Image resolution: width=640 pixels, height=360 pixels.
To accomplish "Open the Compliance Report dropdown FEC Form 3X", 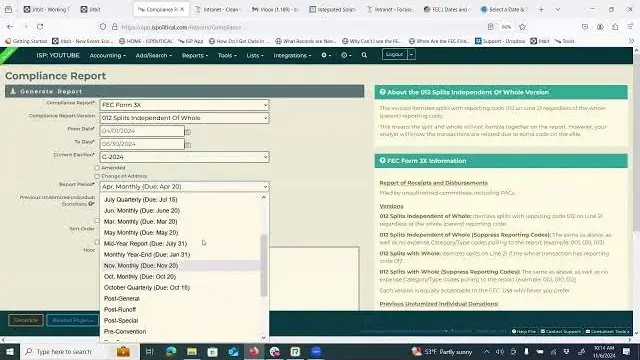I will click(184, 105).
